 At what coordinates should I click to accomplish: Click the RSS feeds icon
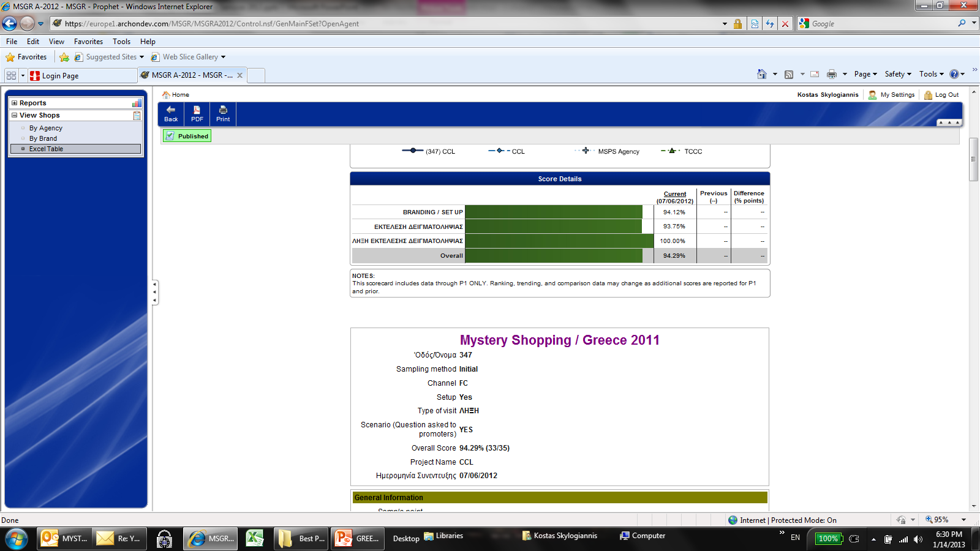tap(789, 74)
